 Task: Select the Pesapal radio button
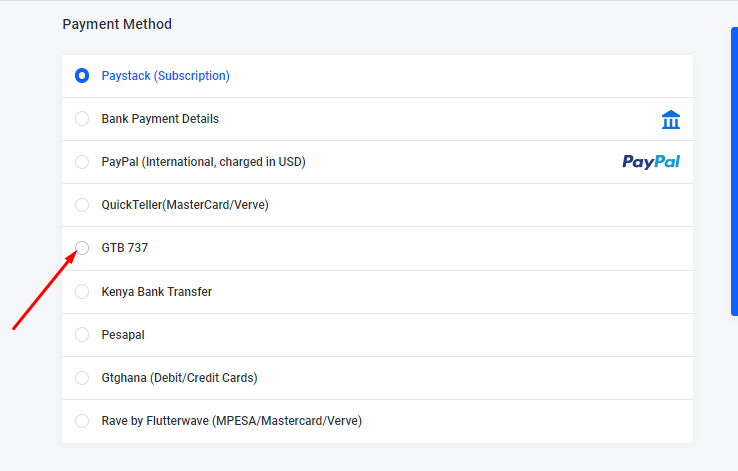(82, 335)
